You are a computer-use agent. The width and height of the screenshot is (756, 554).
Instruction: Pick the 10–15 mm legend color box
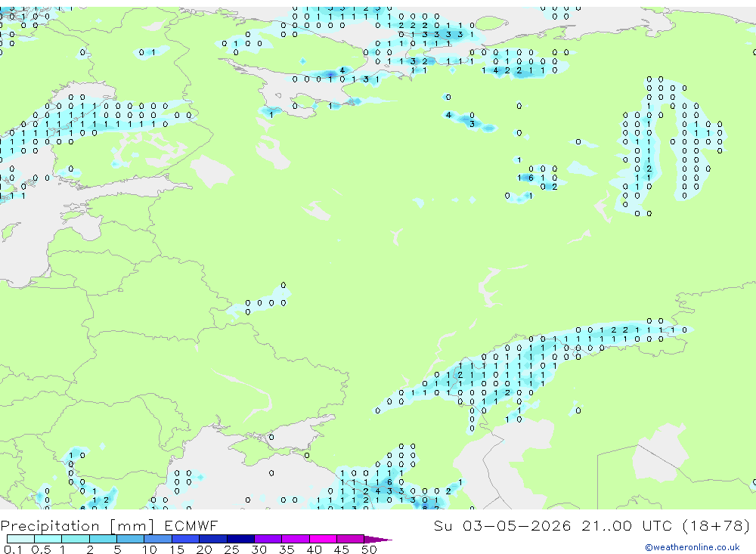158,539
